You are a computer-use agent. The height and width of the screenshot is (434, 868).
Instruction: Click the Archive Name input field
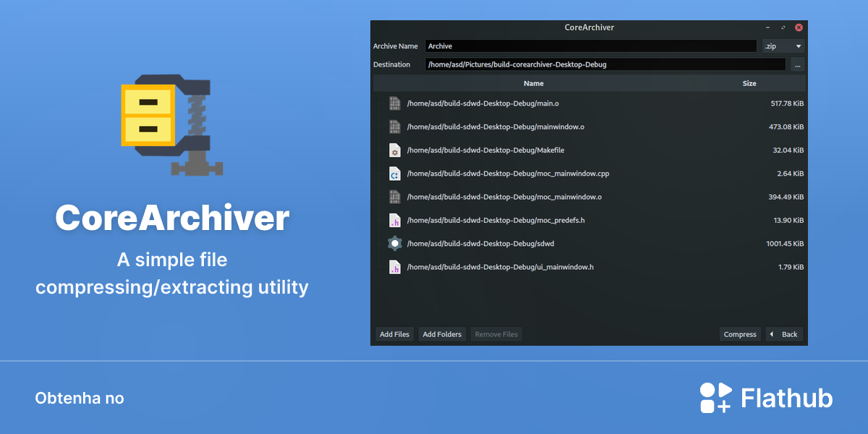click(x=591, y=46)
